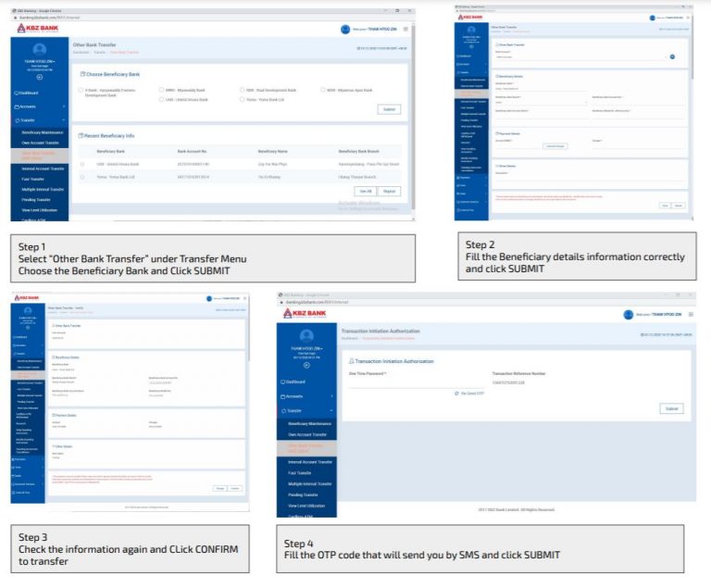Select the UAB - United Amara Bank radio option

tap(161, 98)
